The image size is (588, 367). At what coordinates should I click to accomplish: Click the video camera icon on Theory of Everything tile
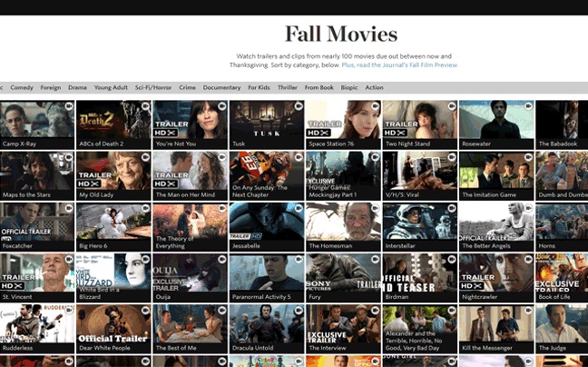click(222, 208)
